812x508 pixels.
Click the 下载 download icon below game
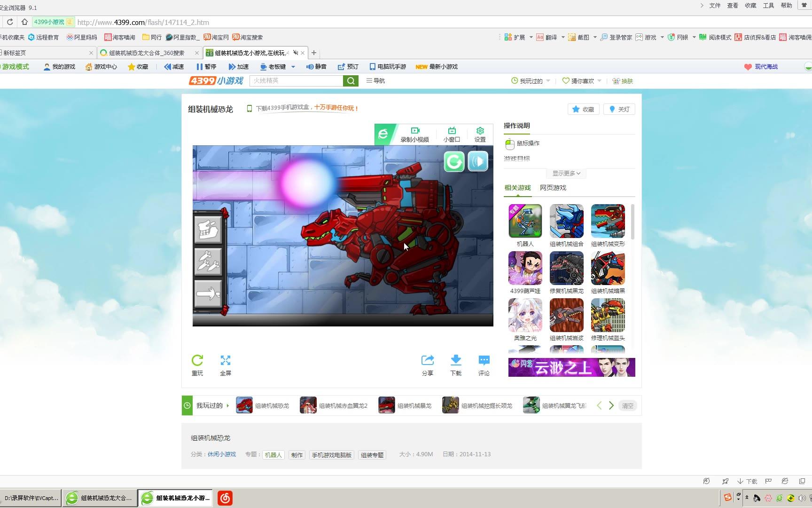pyautogui.click(x=456, y=365)
